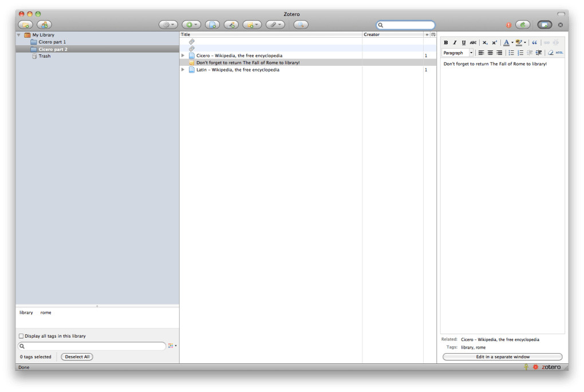Screen dimensions: 584x392
Task: Click the Deselect All button
Action: 77,357
